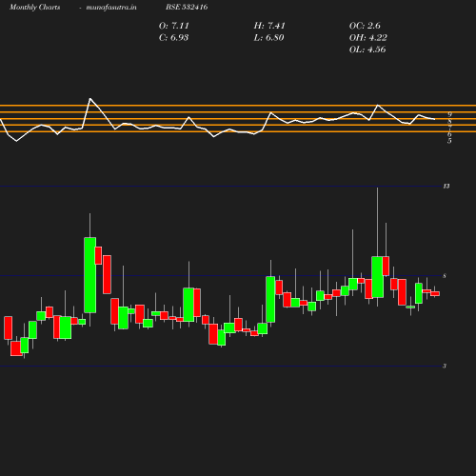Click the "OL: 4.56" stat

coord(367,50)
